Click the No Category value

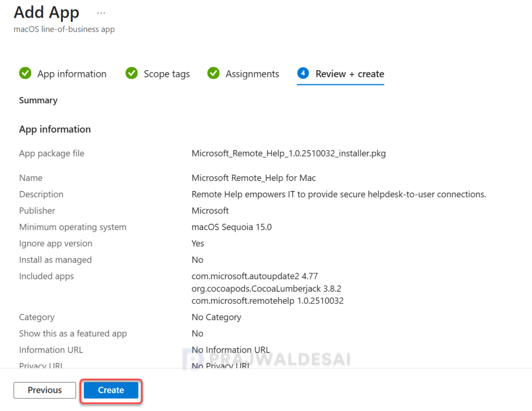217,317
